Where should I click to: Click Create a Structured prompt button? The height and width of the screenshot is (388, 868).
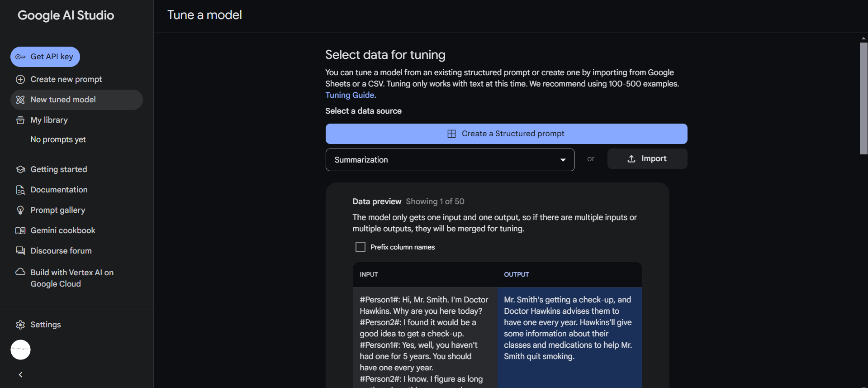(x=506, y=134)
